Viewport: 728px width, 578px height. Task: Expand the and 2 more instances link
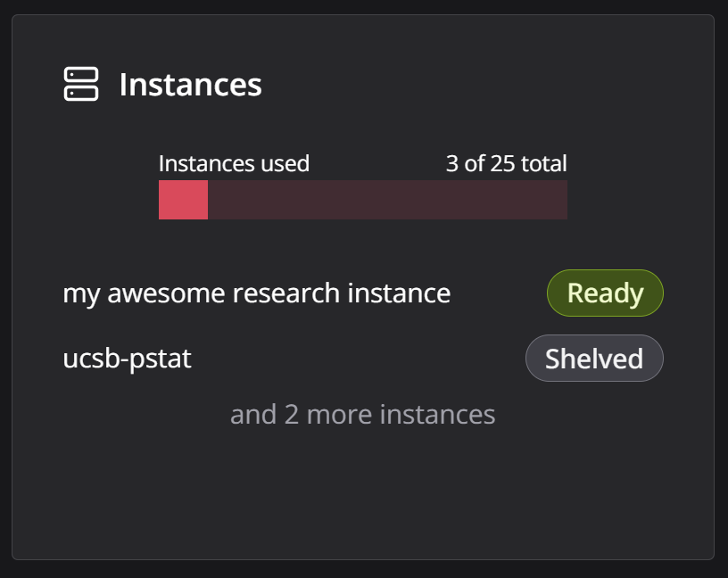point(362,414)
